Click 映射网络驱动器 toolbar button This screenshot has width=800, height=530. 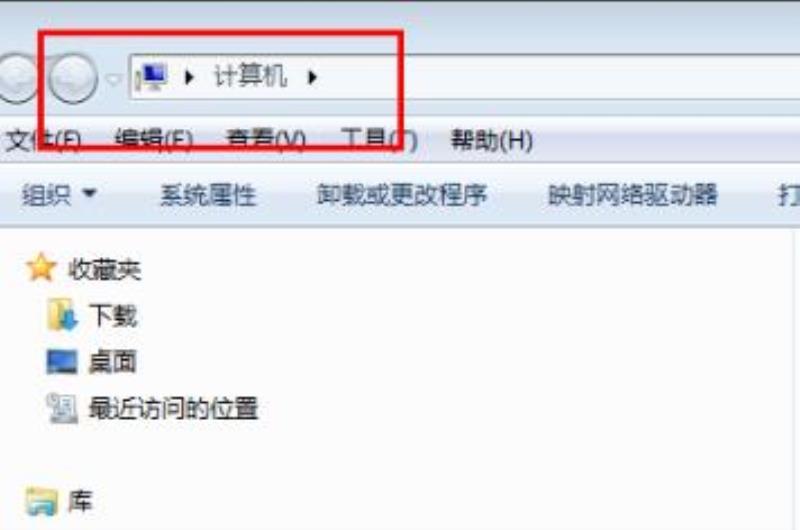(x=633, y=194)
